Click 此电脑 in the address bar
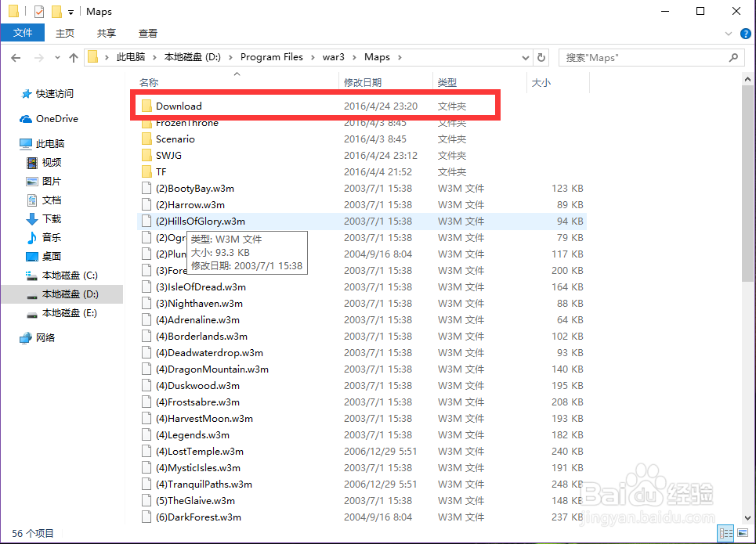 pyautogui.click(x=131, y=57)
